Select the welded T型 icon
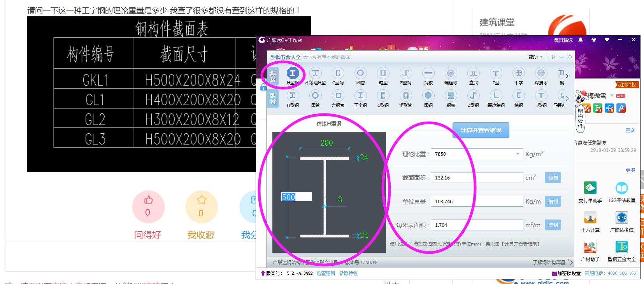This screenshot has width=644, height=284. point(496,73)
